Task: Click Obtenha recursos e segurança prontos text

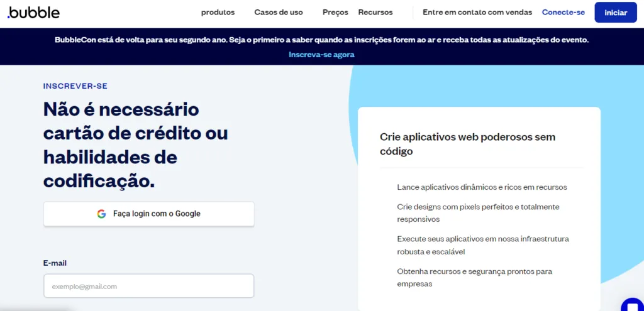Action: pyautogui.click(x=474, y=278)
